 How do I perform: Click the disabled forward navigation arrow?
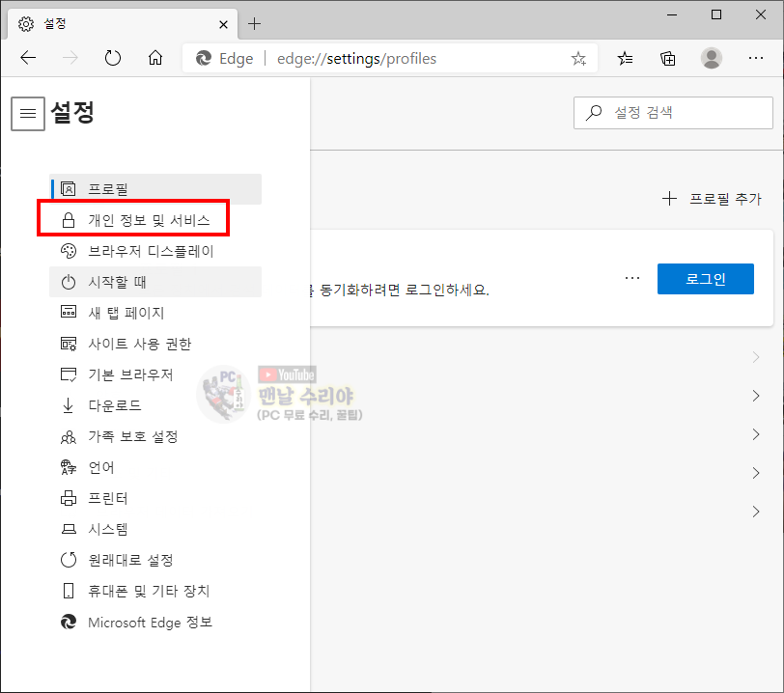click(x=70, y=58)
